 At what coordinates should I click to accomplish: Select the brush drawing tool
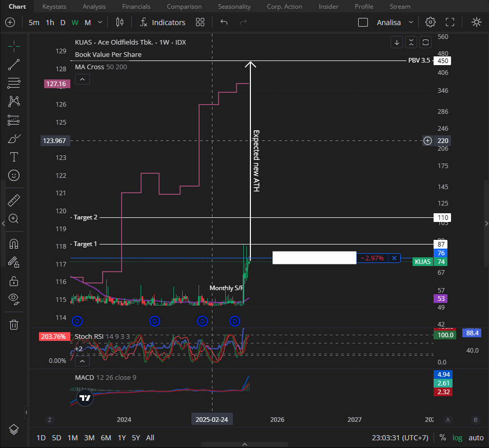14,138
